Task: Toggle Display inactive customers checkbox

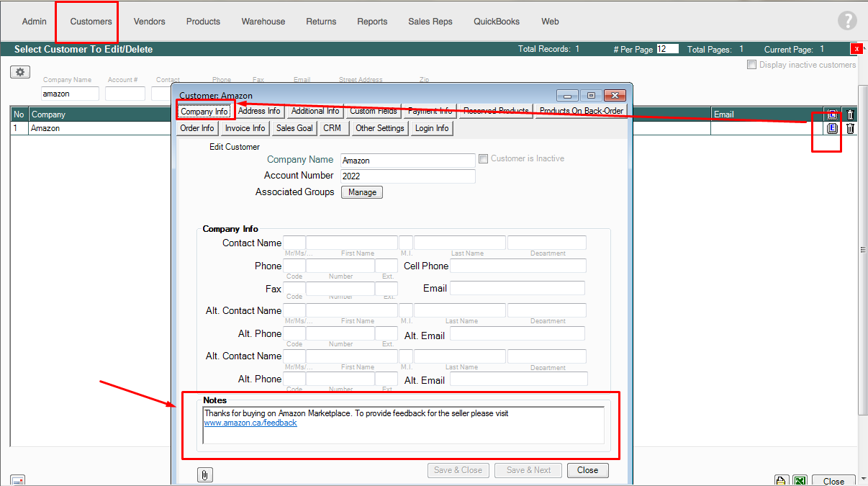Action: (x=752, y=65)
